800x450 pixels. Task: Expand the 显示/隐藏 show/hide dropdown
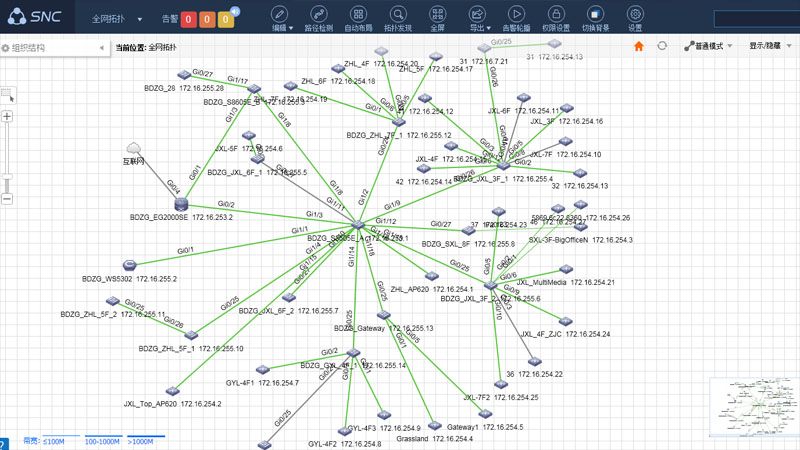[x=770, y=46]
